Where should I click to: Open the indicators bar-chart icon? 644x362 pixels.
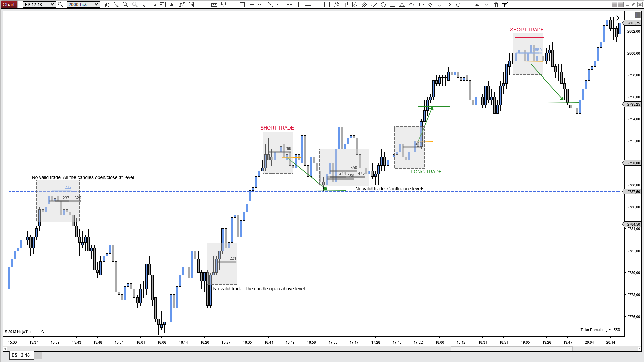172,4
